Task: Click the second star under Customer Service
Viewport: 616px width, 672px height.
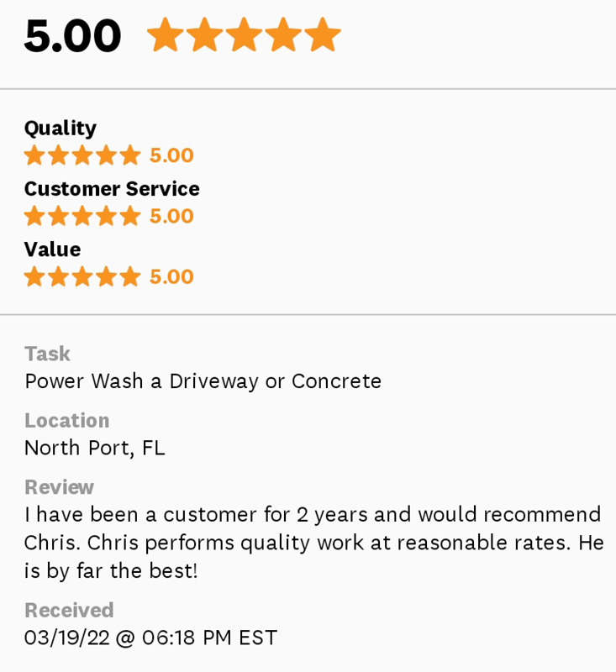Action: pos(58,216)
